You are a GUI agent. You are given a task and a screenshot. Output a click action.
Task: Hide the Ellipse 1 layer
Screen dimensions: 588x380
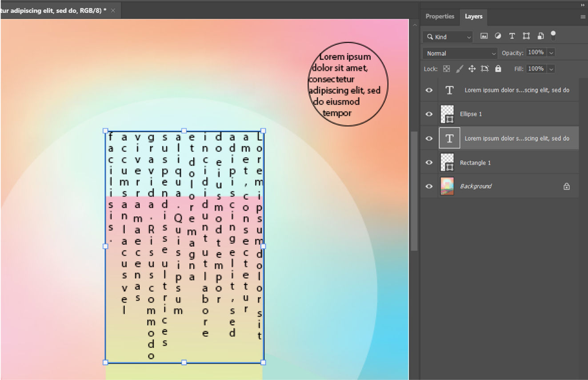pyautogui.click(x=429, y=114)
